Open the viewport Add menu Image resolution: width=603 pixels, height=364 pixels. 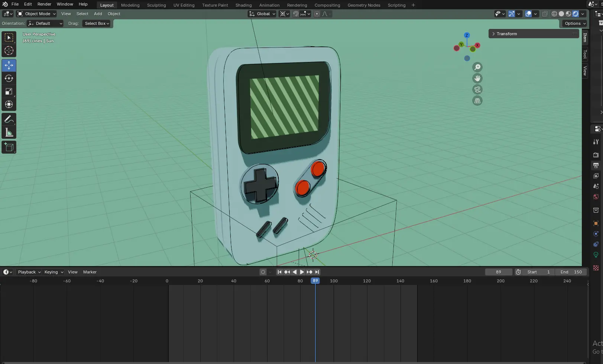tap(98, 14)
